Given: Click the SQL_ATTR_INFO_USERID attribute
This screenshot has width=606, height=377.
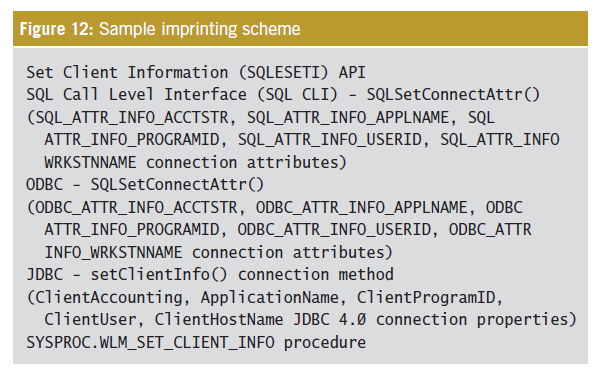Looking at the screenshot, I should tap(330, 140).
